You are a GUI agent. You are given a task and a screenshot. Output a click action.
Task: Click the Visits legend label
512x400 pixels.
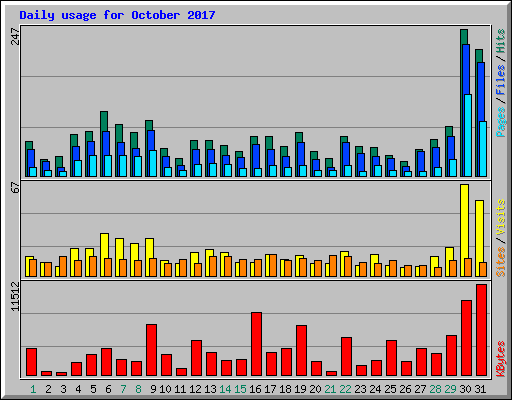pos(501,217)
